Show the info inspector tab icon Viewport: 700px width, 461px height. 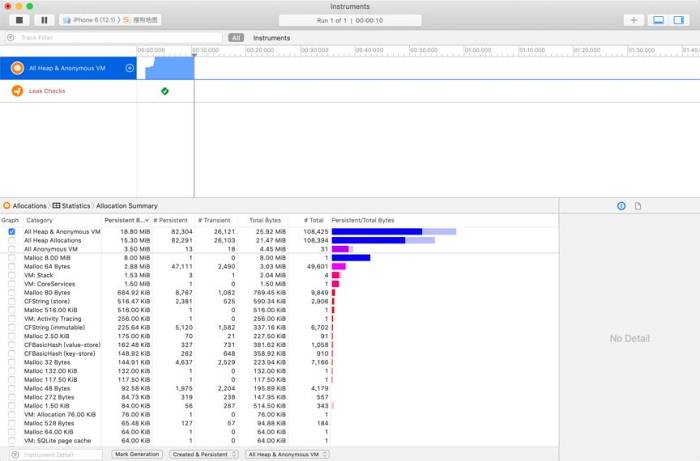(x=621, y=206)
